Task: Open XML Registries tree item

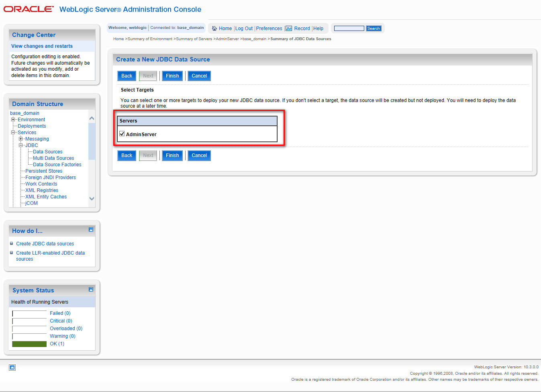Action: click(x=42, y=190)
